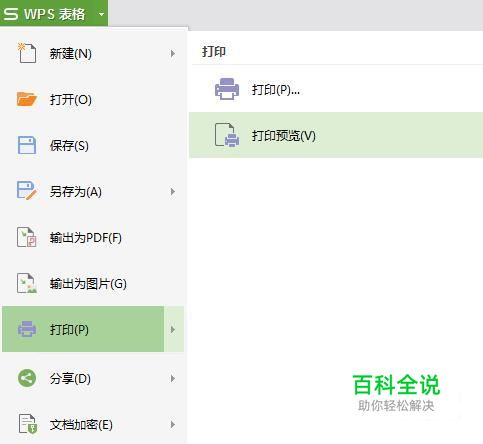
Task: Click the Document encryption shield icon
Action: tap(27, 424)
